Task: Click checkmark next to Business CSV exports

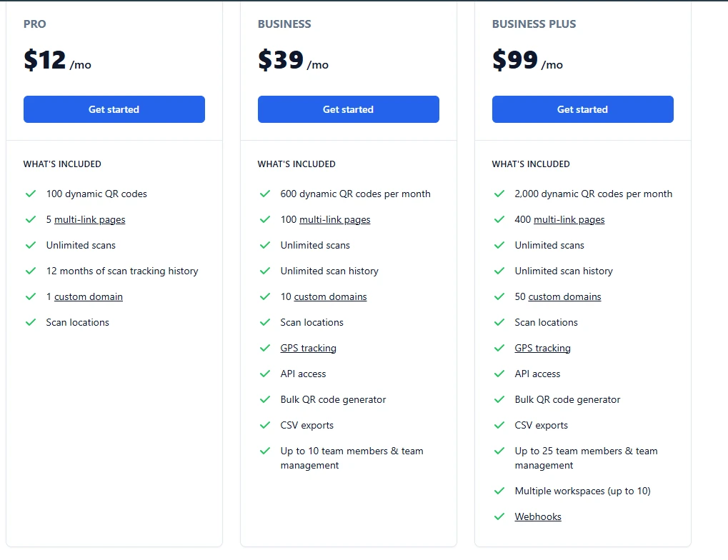Action: pyautogui.click(x=265, y=425)
